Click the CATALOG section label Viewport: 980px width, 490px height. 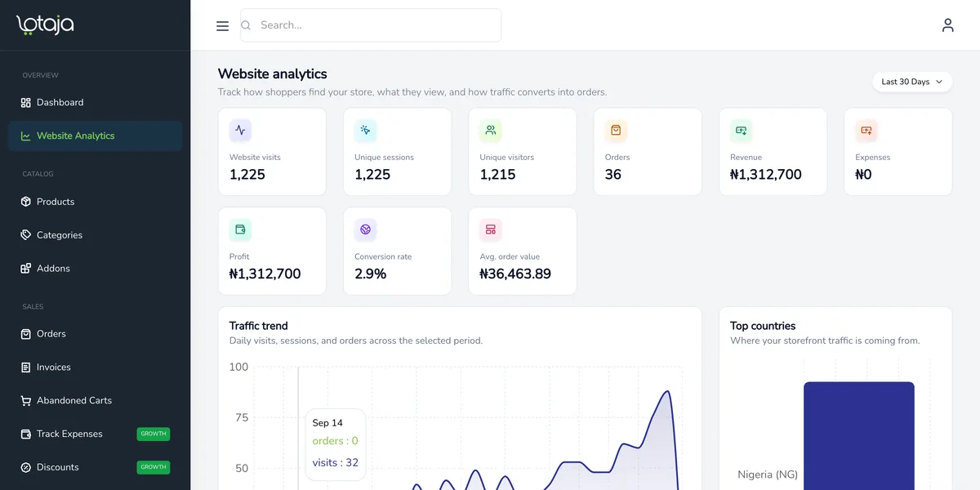[38, 174]
